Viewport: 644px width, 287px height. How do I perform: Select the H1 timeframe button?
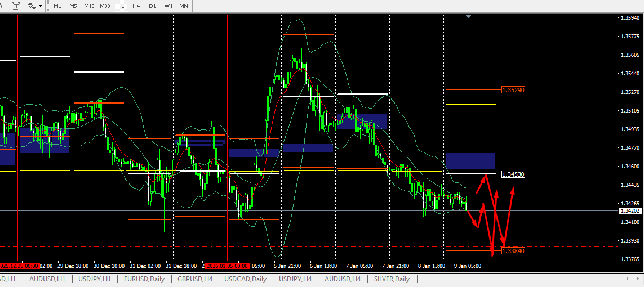tap(121, 6)
